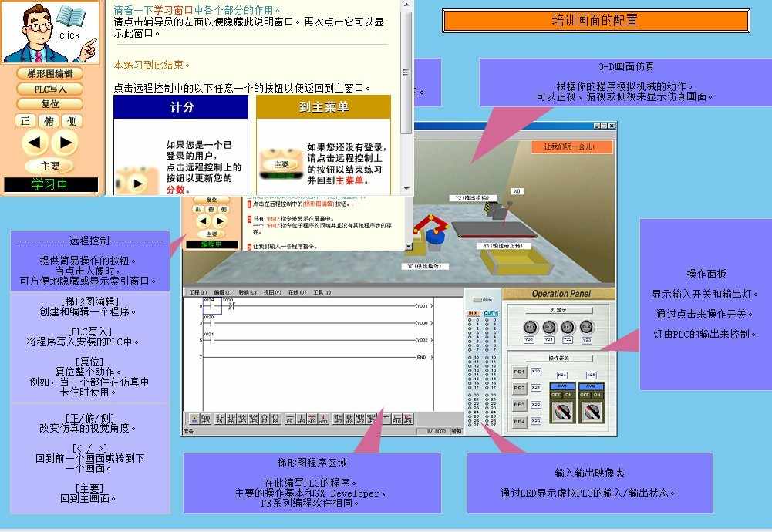The width and height of the screenshot is (772, 532).
Task: Click the sF5 parallel open contact tool
Action: click(242, 419)
